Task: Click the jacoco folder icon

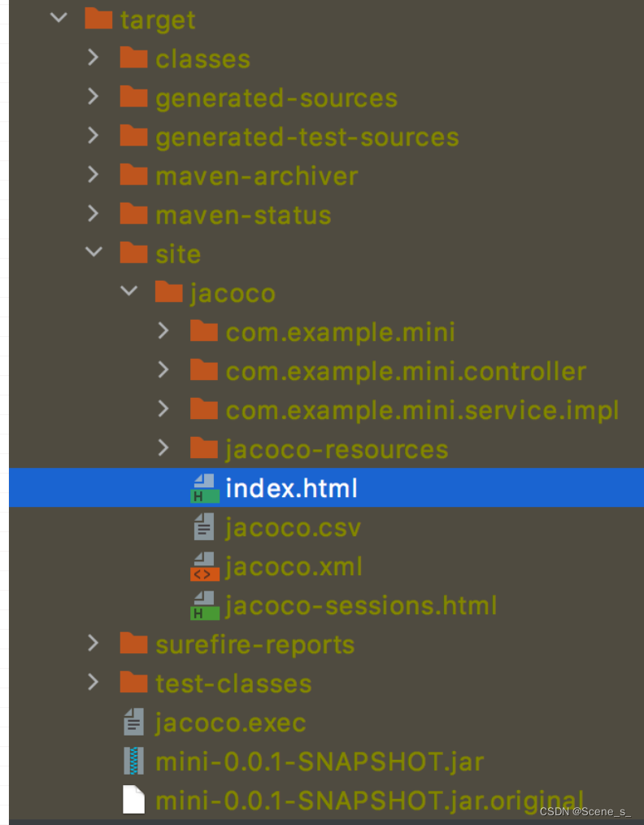Action: coord(169,291)
